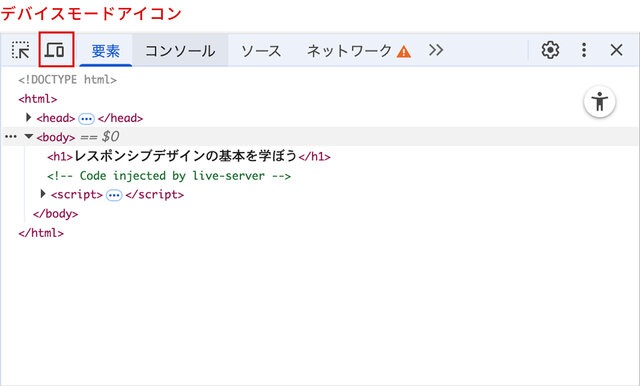640x386 pixels.
Task: Click the ellipsis badge inside script
Action: pyautogui.click(x=114, y=195)
